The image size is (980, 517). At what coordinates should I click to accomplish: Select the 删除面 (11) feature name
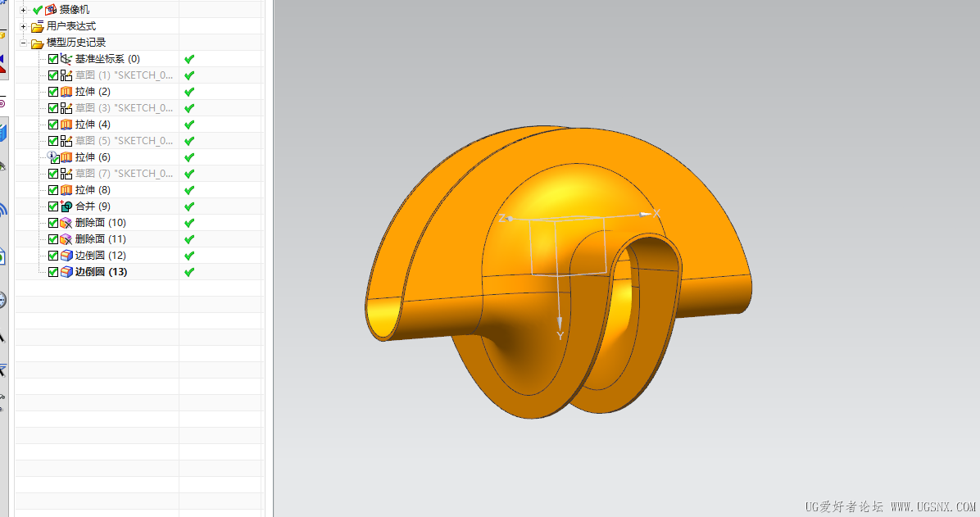tap(101, 238)
